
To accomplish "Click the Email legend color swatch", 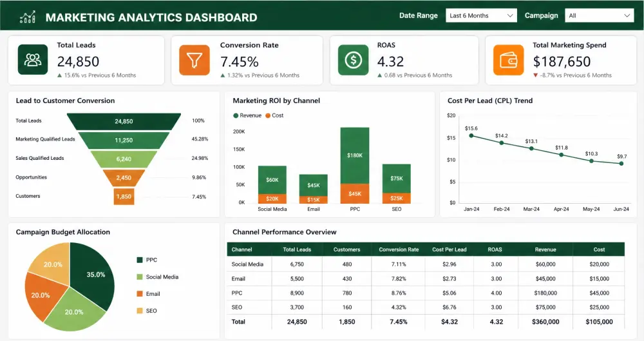I will [x=140, y=294].
